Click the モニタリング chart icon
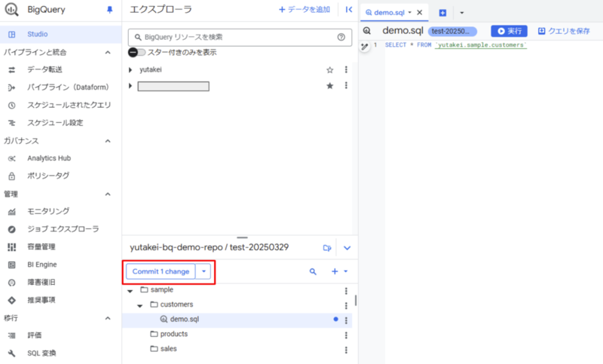This screenshot has width=603, height=364. click(12, 212)
